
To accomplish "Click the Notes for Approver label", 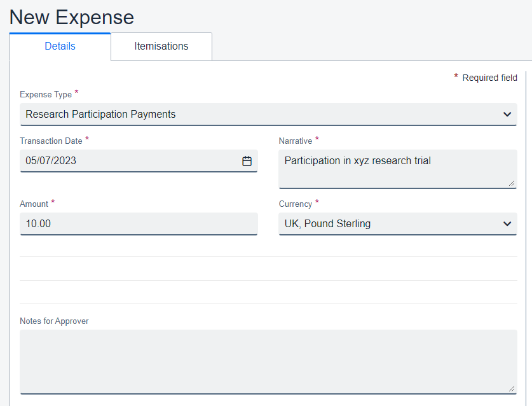I will click(x=54, y=321).
